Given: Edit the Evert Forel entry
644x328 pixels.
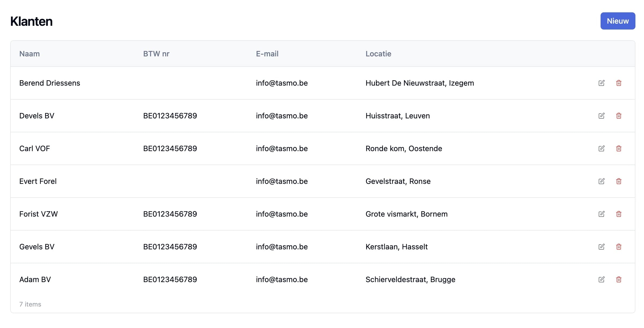Looking at the screenshot, I should (601, 181).
